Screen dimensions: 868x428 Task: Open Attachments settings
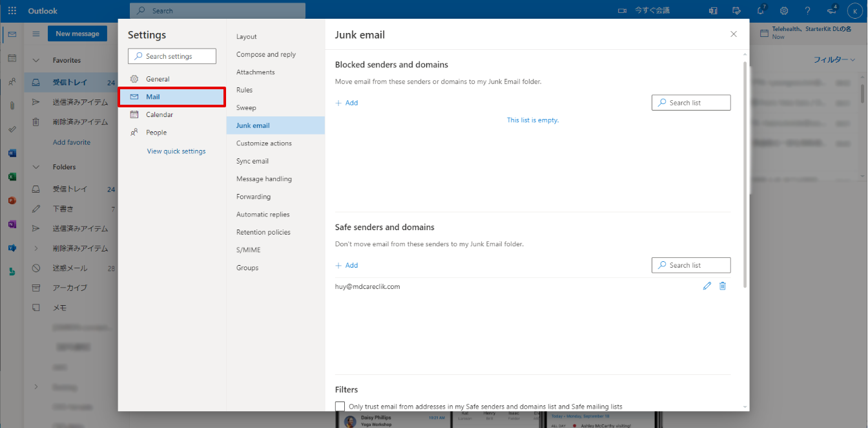coord(276,72)
